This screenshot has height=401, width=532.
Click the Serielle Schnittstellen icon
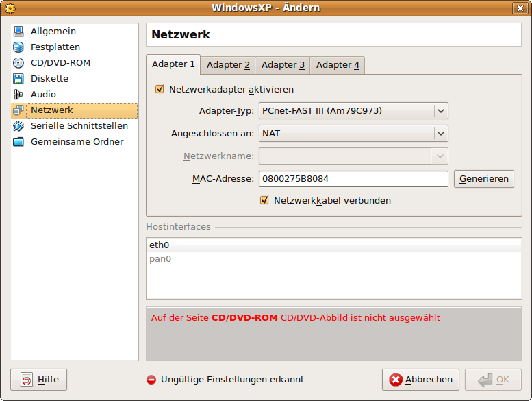pyautogui.click(x=18, y=126)
